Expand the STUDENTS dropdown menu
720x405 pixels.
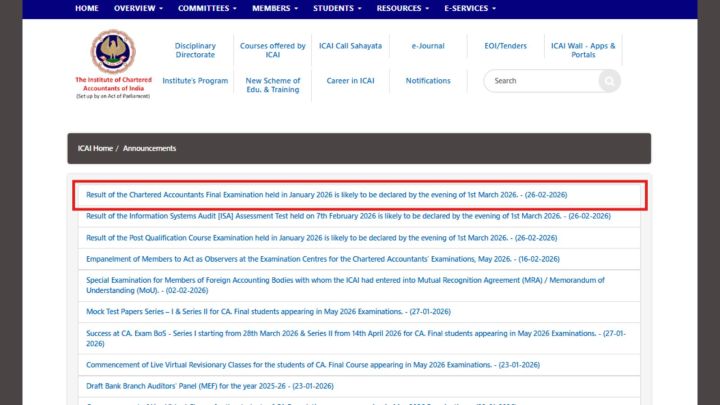(337, 8)
